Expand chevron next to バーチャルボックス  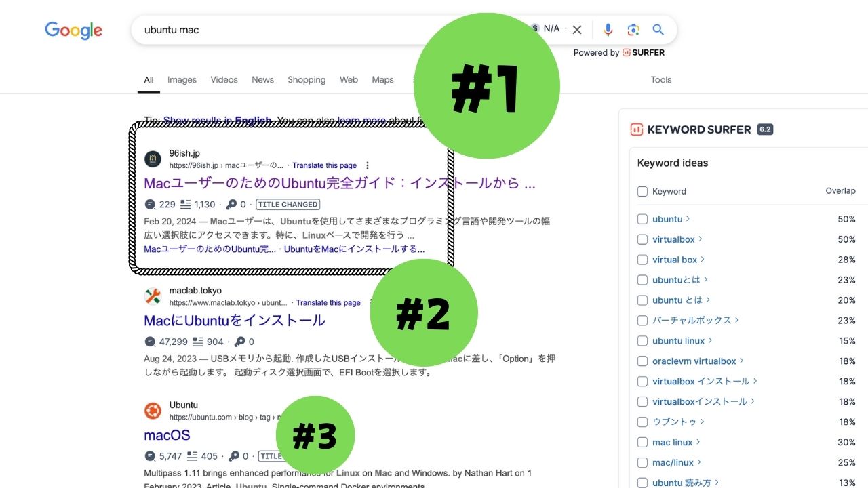737,320
